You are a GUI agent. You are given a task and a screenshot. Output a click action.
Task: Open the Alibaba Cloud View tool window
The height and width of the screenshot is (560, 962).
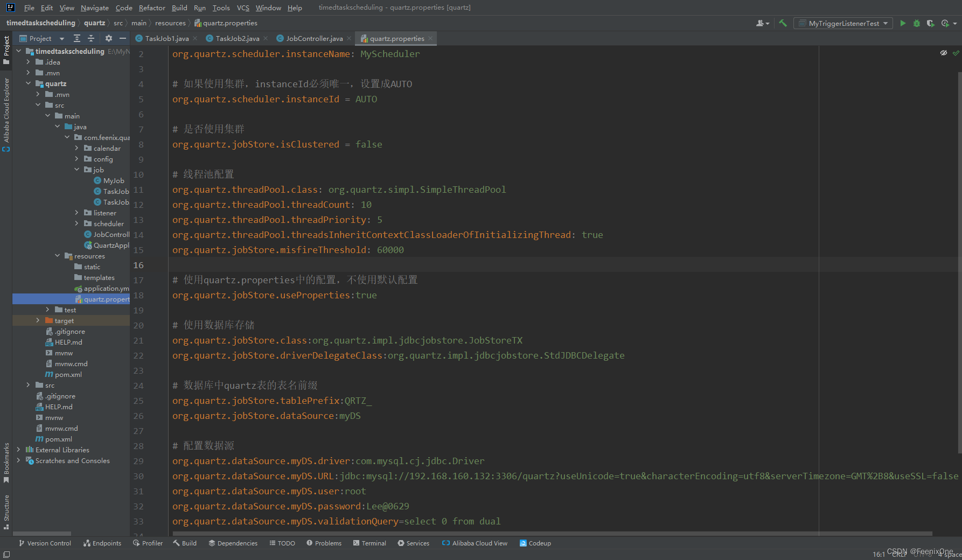(x=475, y=543)
